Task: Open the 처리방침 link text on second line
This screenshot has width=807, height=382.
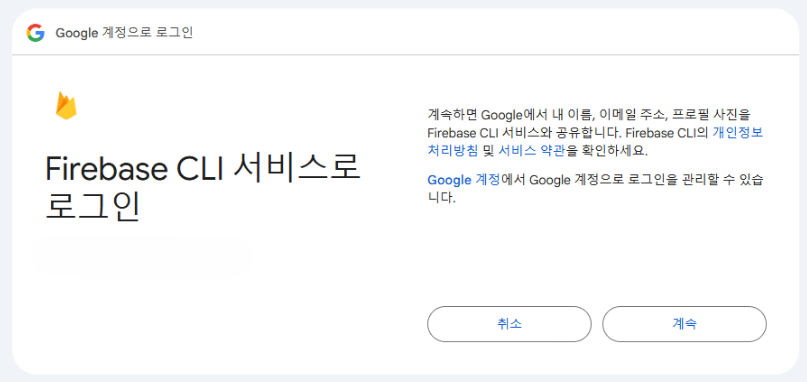Action: click(453, 151)
